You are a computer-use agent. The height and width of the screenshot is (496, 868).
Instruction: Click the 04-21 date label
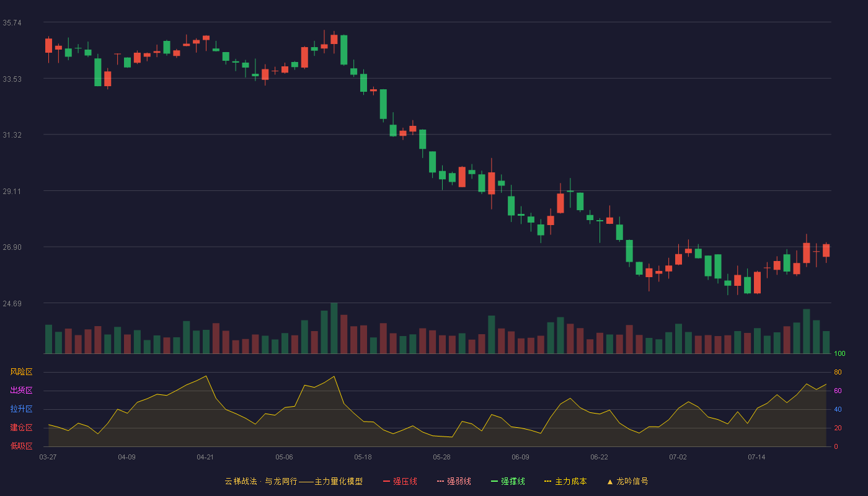pyautogui.click(x=205, y=457)
